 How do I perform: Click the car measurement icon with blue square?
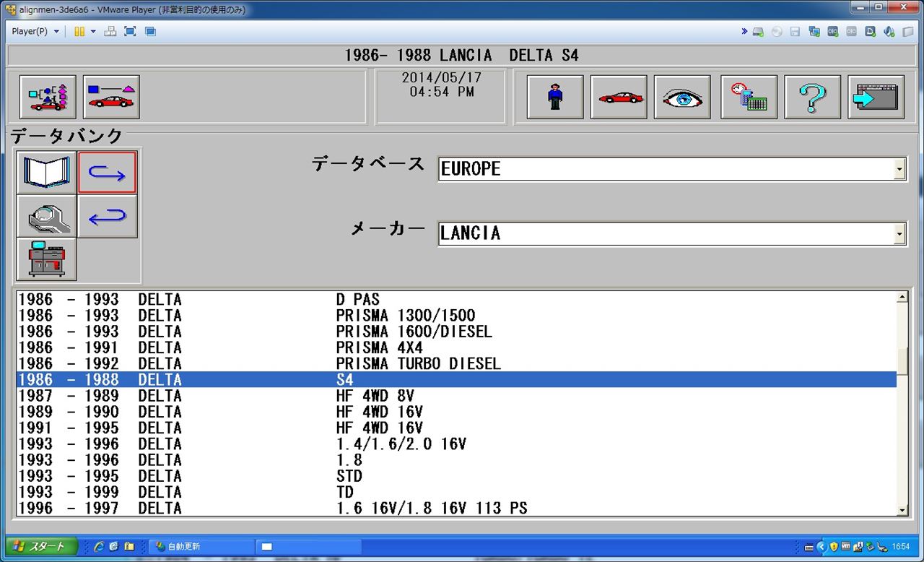[x=111, y=97]
